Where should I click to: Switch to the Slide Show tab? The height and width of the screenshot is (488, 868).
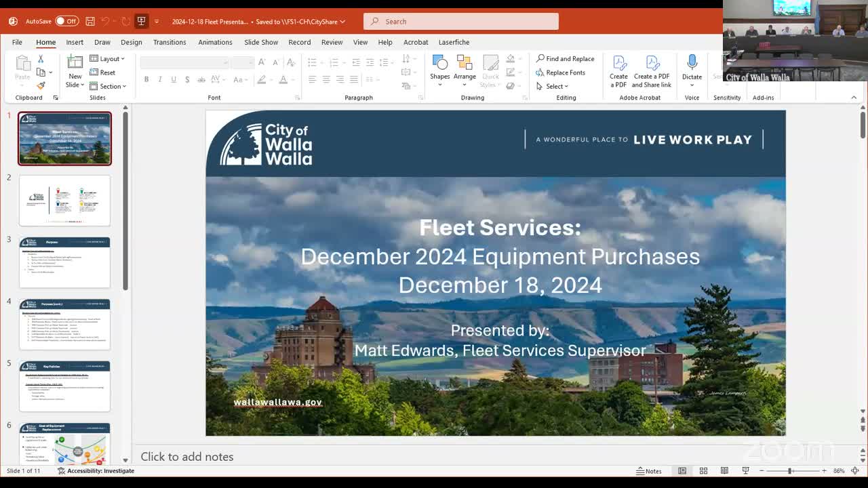point(261,42)
